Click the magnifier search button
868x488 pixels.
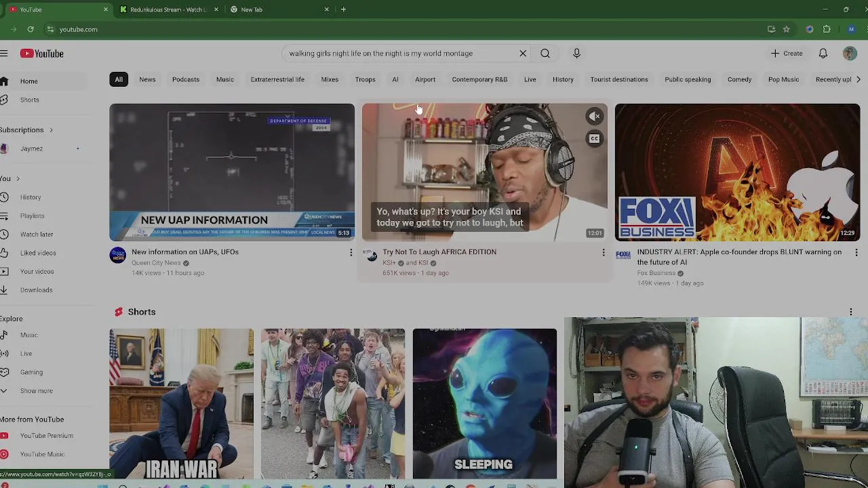pos(545,54)
